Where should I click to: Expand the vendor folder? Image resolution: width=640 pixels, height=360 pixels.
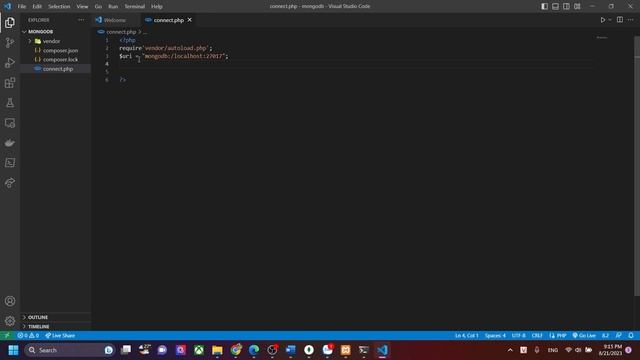(x=30, y=41)
